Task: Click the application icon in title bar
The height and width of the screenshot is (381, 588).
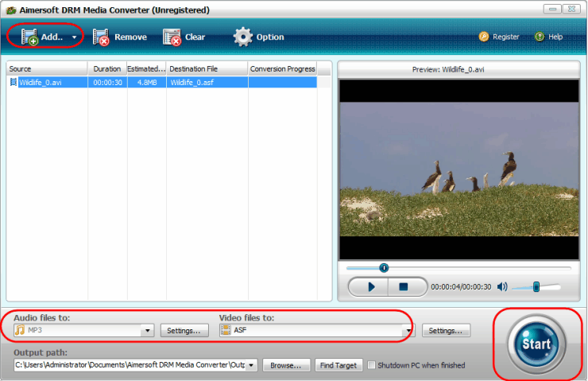Action: [11, 10]
